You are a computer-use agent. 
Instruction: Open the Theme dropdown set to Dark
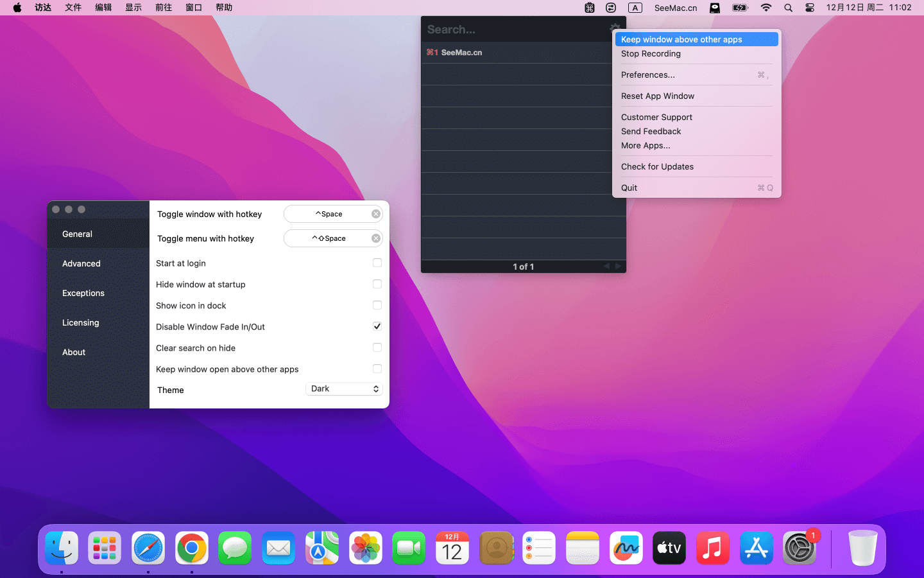point(345,389)
